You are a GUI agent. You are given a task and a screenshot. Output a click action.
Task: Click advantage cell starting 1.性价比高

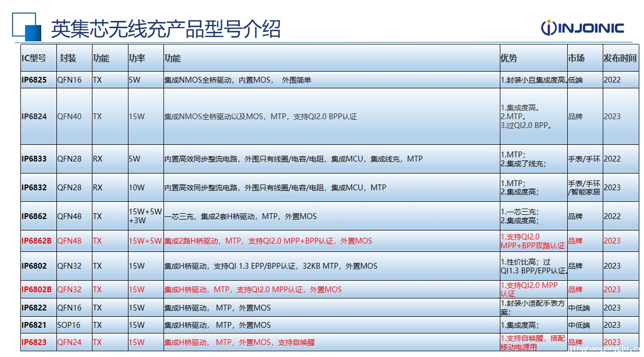click(x=534, y=266)
